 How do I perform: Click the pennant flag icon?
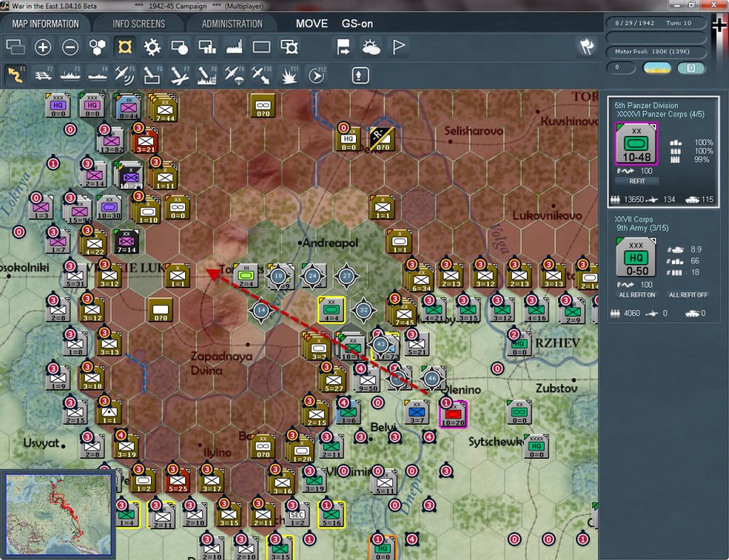point(399,47)
